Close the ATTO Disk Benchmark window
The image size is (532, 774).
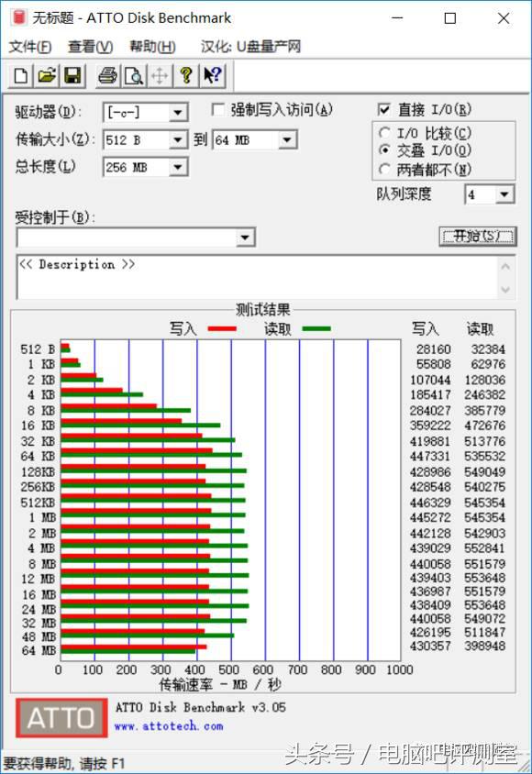[x=504, y=18]
